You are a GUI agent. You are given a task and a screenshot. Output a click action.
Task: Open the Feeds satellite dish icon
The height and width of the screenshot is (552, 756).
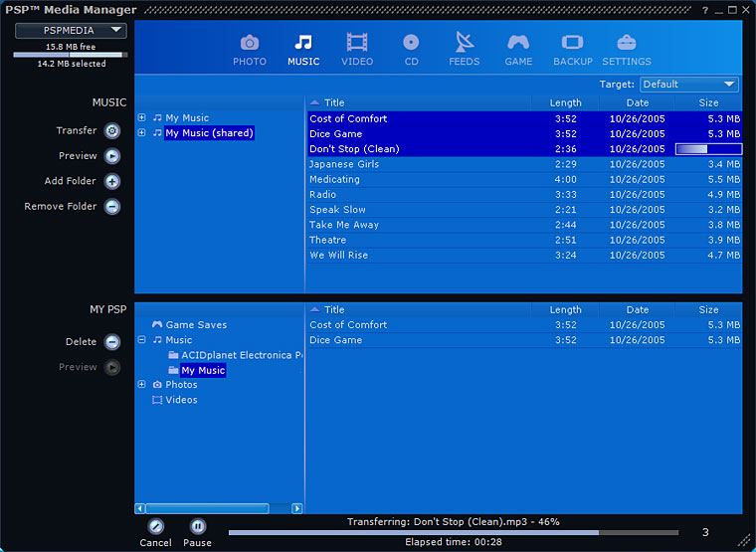click(x=464, y=43)
